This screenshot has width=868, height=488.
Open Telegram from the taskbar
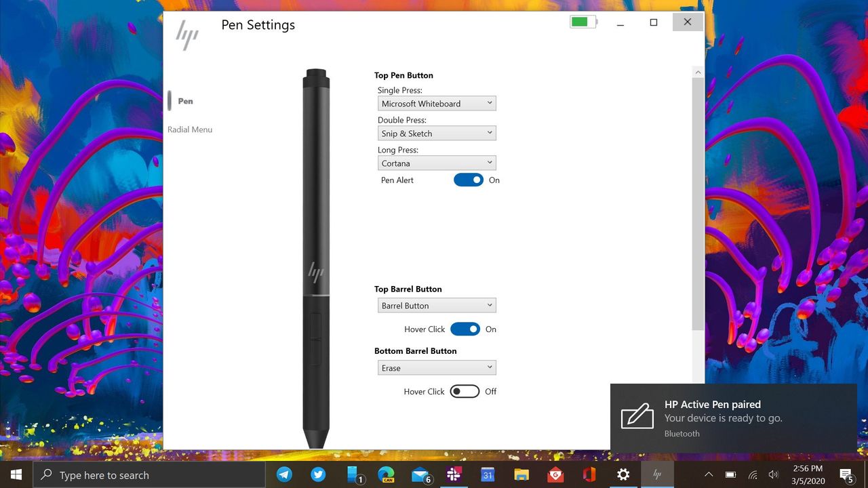point(285,475)
